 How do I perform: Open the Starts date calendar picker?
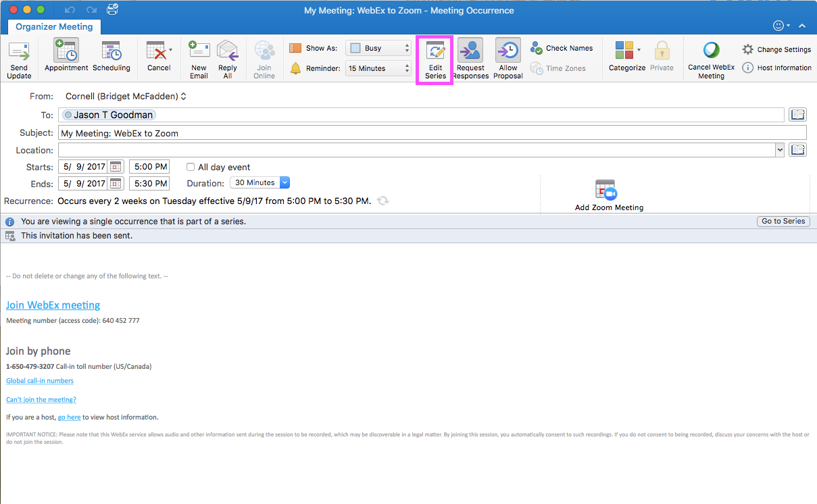116,167
